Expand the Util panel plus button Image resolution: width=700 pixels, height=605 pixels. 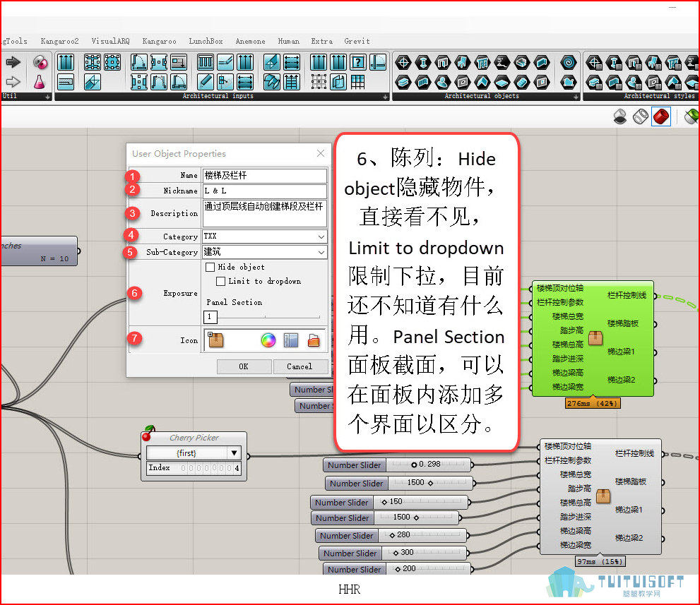[x=47, y=97]
